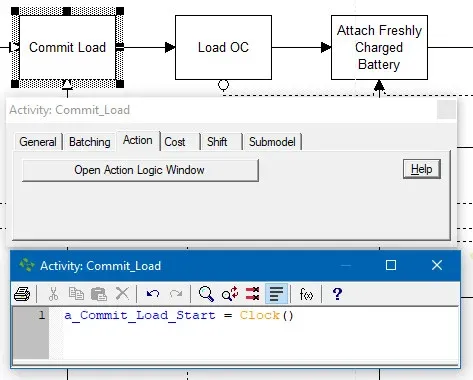This screenshot has width=473, height=380.
Task: Click the Redo arrow icon
Action: pos(176,294)
